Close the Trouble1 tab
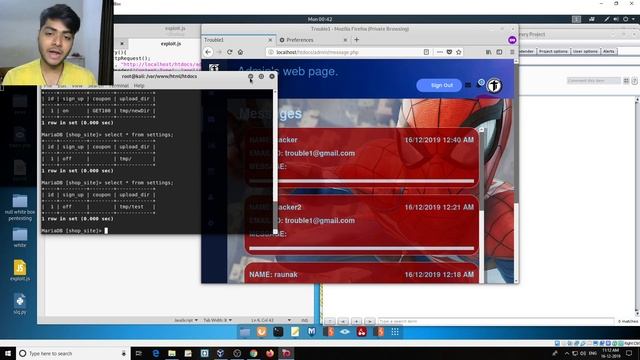640x360 pixels. pyautogui.click(x=270, y=40)
